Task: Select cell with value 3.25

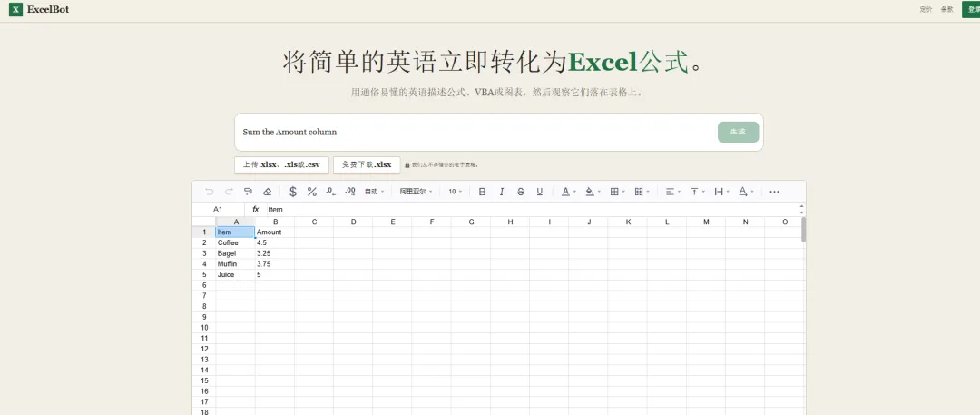Action: tap(275, 253)
